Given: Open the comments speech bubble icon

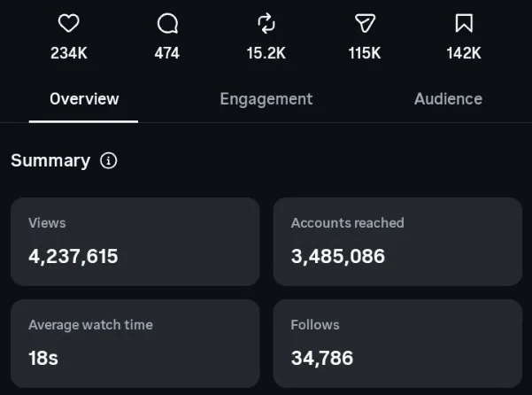Looking at the screenshot, I should (167, 24).
